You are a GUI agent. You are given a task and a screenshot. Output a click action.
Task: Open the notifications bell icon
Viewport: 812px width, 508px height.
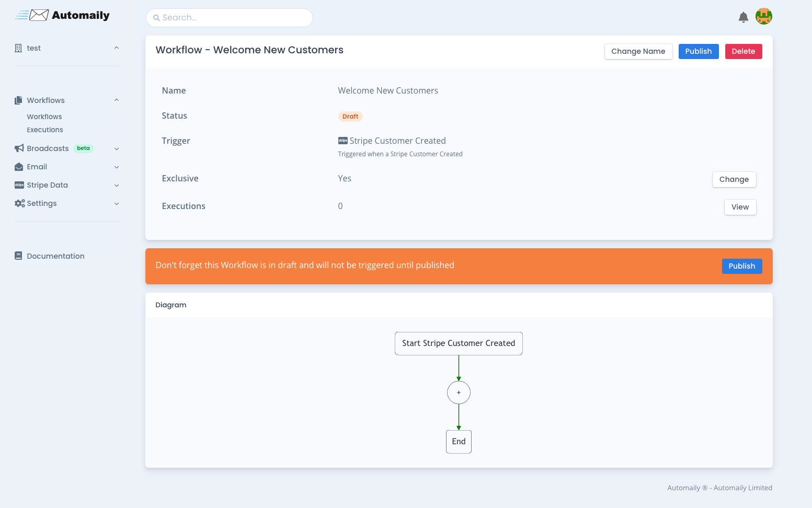743,17
